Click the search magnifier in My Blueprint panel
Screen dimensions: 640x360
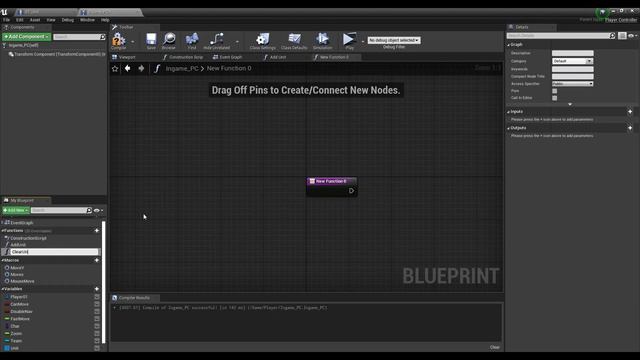[89, 210]
